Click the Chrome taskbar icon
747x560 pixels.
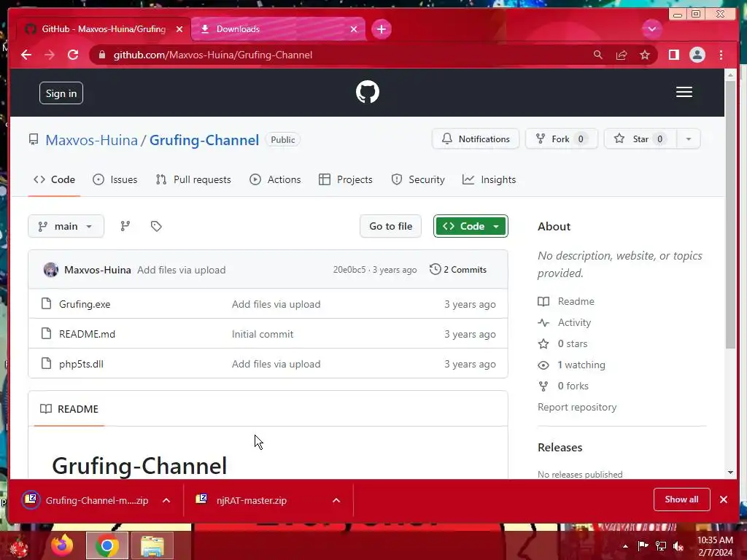[x=107, y=545]
